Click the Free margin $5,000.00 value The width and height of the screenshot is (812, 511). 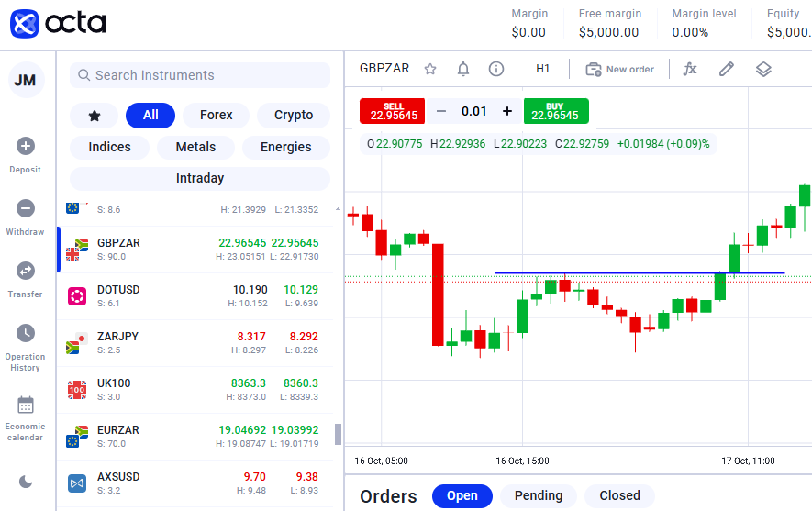coord(609,33)
